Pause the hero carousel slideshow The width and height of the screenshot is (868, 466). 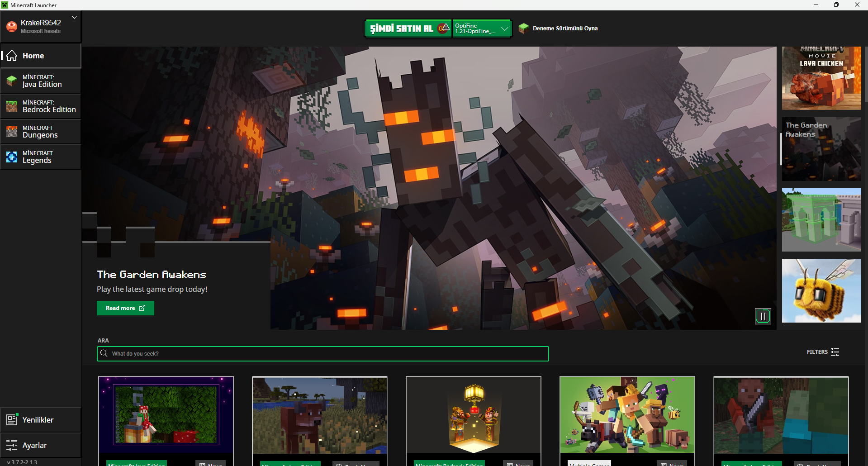pyautogui.click(x=763, y=316)
